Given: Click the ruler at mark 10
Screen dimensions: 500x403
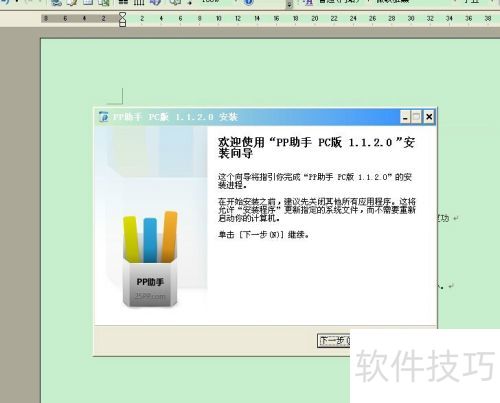Looking at the screenshot, I should (x=219, y=19).
